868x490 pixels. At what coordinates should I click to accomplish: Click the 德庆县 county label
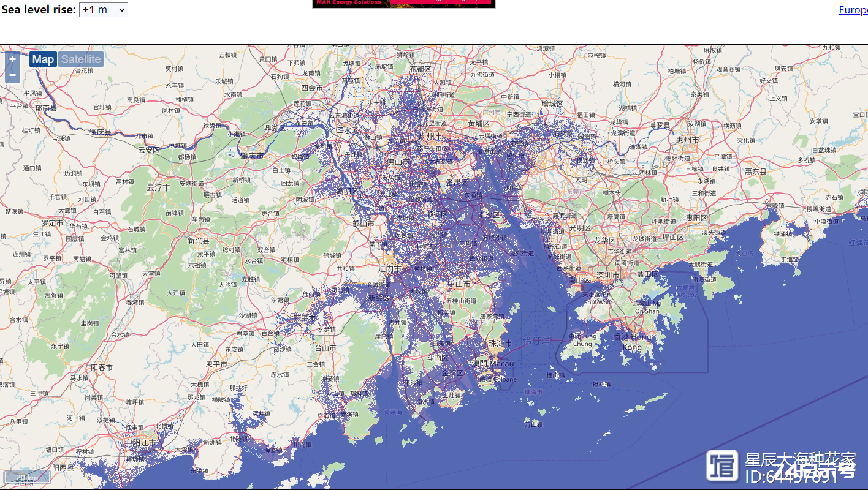(101, 132)
